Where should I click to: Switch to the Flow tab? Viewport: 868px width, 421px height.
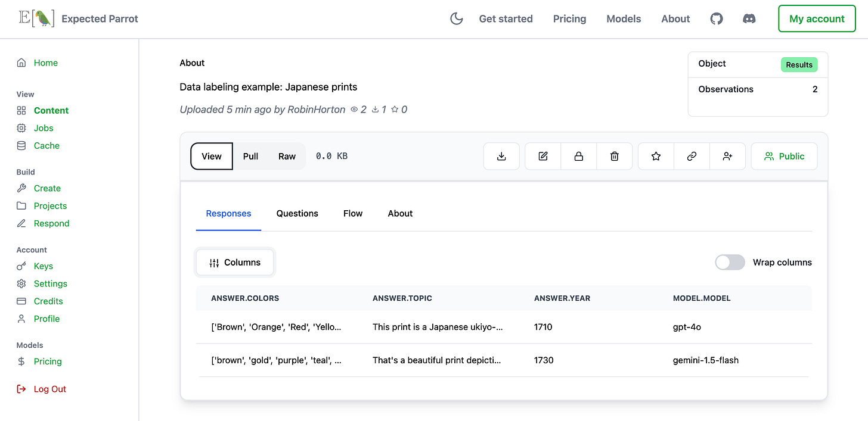(353, 213)
